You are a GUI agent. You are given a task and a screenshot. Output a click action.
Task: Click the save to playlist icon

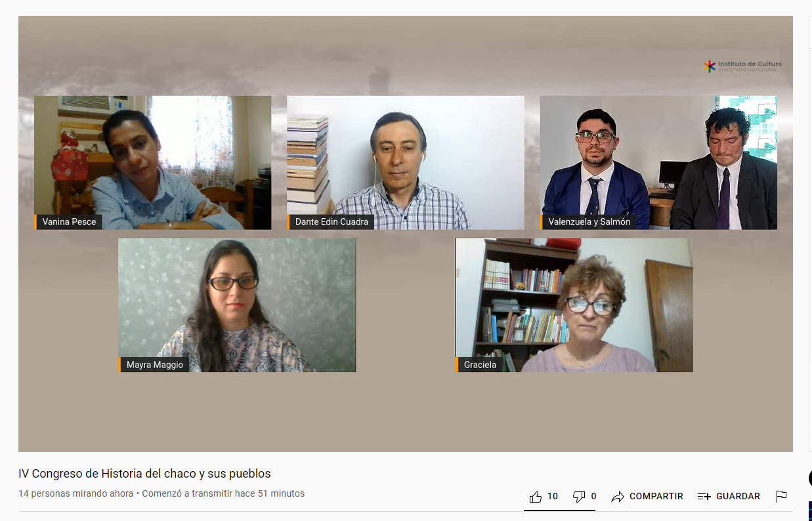(704, 497)
